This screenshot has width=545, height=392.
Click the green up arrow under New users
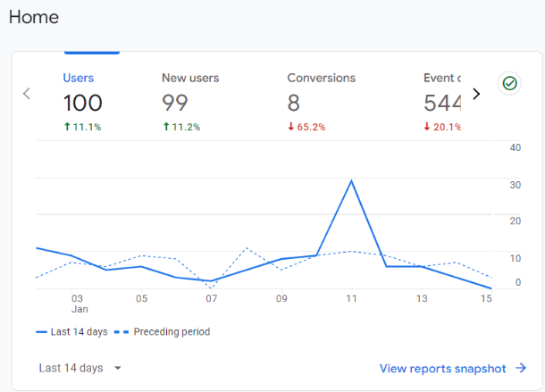click(165, 127)
